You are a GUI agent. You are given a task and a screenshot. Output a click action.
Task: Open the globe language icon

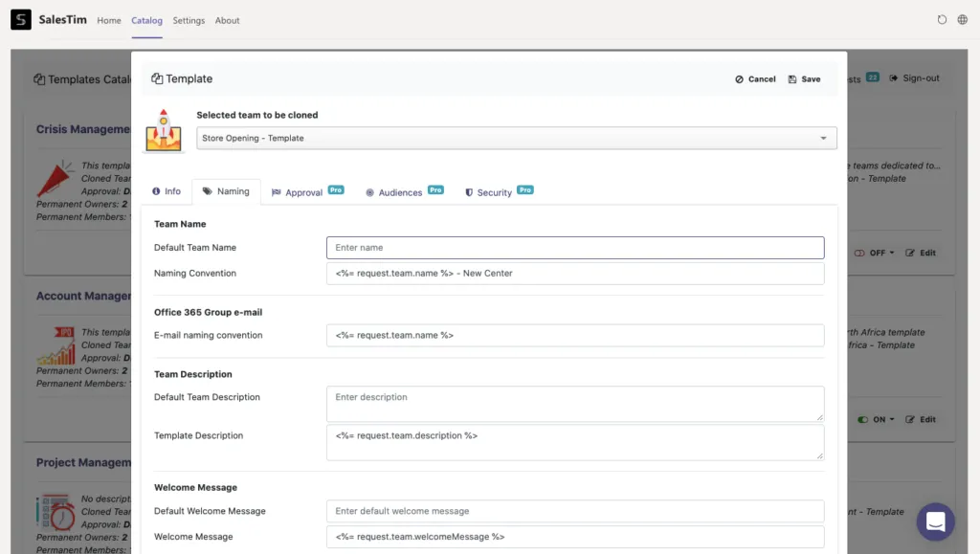(x=963, y=20)
